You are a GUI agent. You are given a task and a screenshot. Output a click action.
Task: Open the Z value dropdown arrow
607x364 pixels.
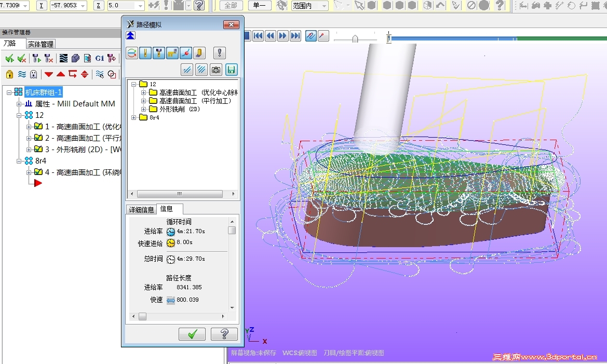(x=141, y=6)
